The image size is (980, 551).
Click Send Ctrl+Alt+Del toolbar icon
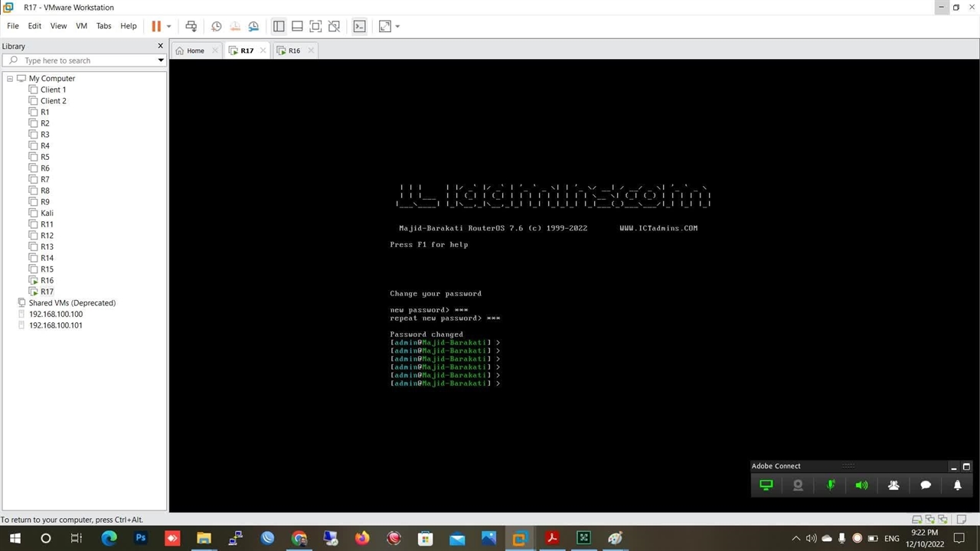191,26
